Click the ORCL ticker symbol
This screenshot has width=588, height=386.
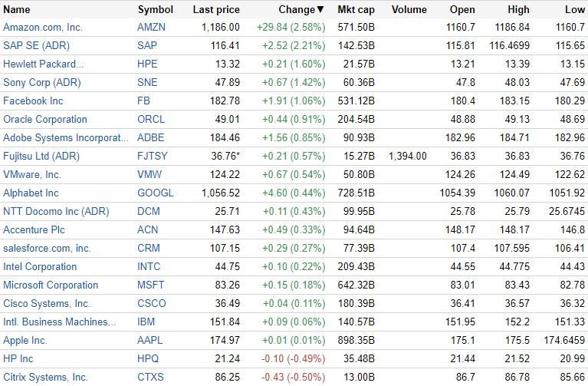[x=151, y=119]
